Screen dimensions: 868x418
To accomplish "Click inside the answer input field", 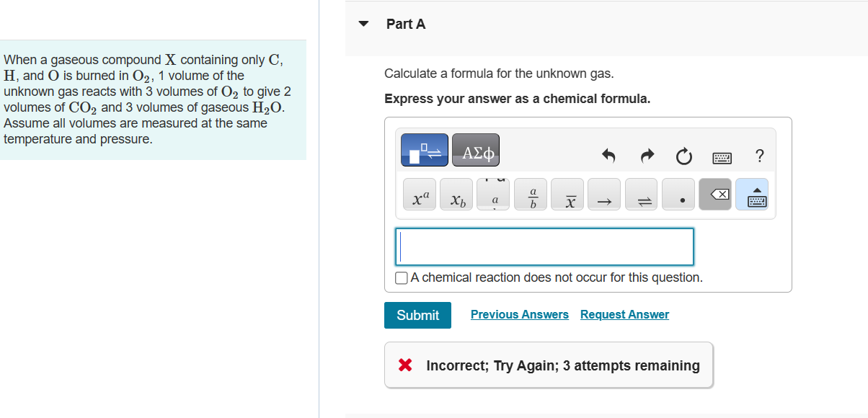I will (x=544, y=246).
